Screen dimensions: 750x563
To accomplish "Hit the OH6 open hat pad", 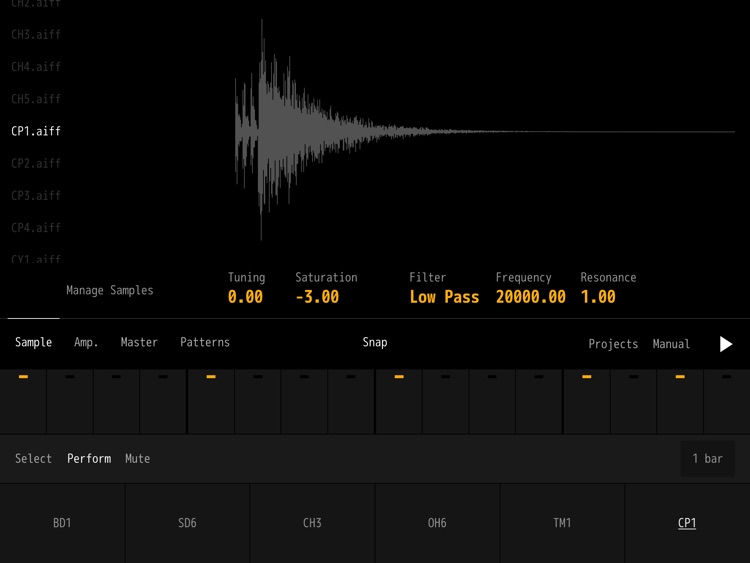I will tap(437, 523).
